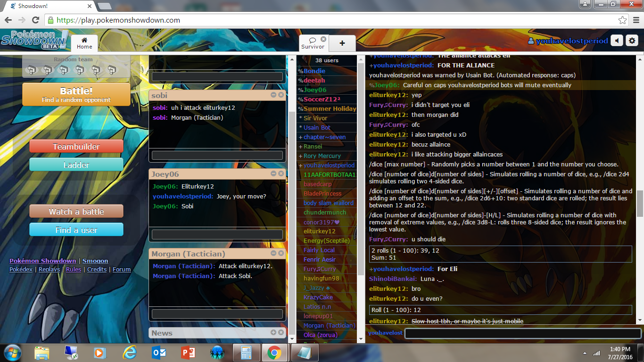644x362 pixels.
Task: Click the address bar URL
Action: [x=118, y=20]
